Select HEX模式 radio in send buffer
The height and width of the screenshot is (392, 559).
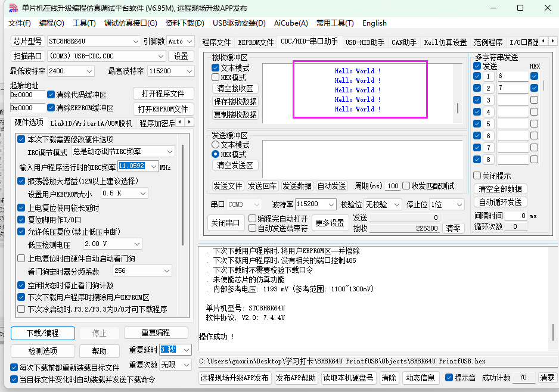coord(215,154)
